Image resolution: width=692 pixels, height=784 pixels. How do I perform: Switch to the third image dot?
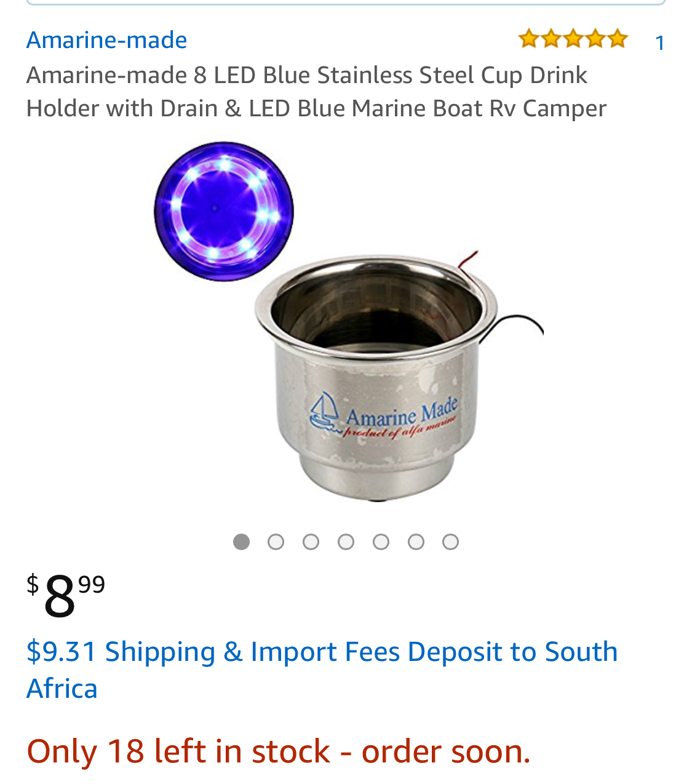click(x=311, y=542)
